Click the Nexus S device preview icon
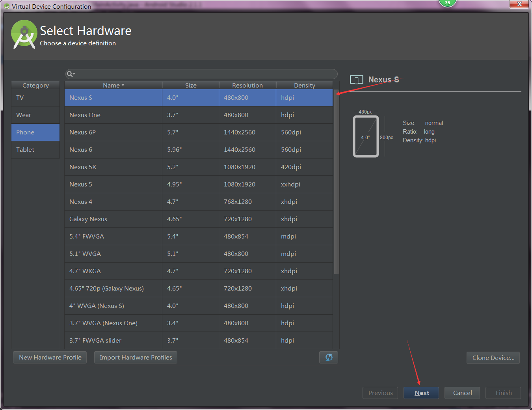The height and width of the screenshot is (410, 532). (357, 80)
